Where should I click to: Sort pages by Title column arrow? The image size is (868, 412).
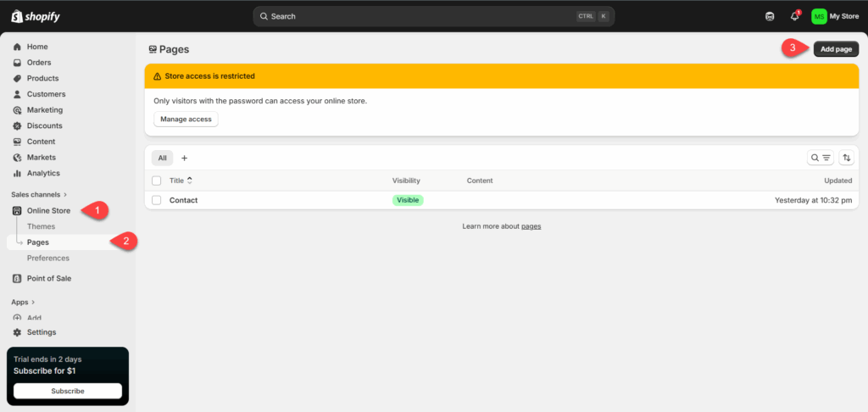pos(190,181)
